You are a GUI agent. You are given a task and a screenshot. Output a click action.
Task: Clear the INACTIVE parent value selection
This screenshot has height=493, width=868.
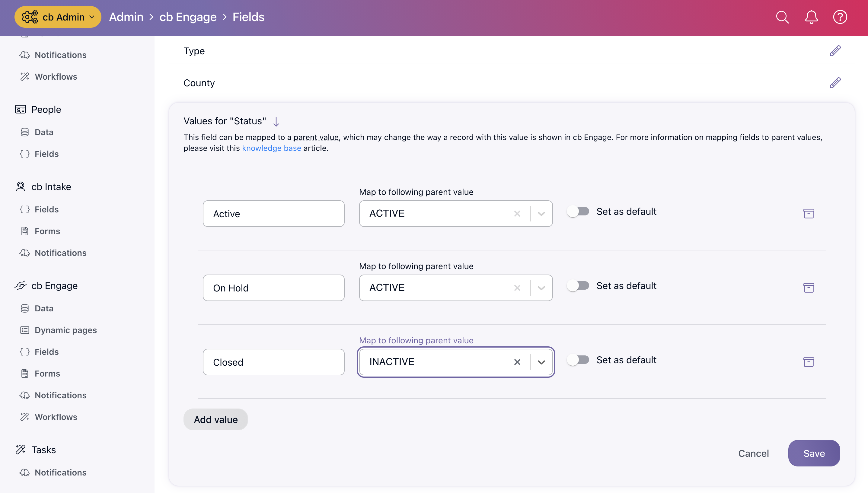point(517,362)
